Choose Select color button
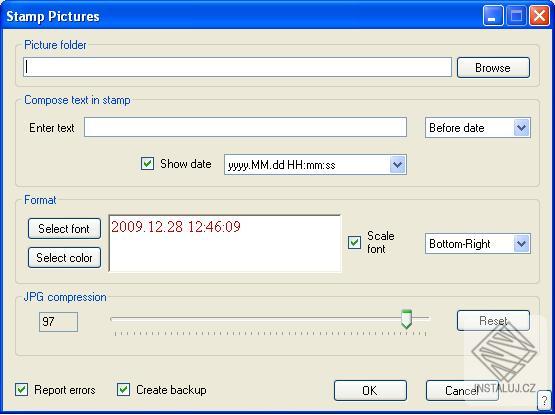Viewport: 555px width, 415px height. [x=64, y=257]
